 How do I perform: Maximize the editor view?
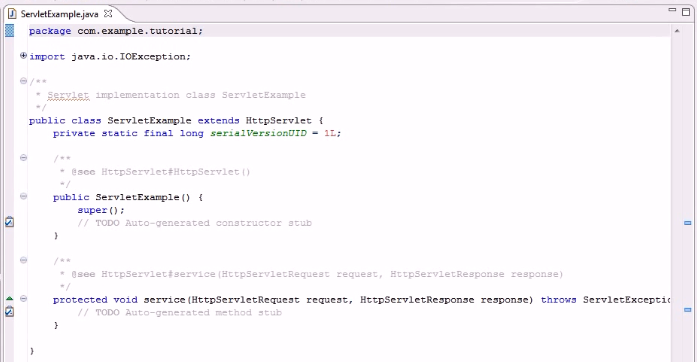(686, 12)
